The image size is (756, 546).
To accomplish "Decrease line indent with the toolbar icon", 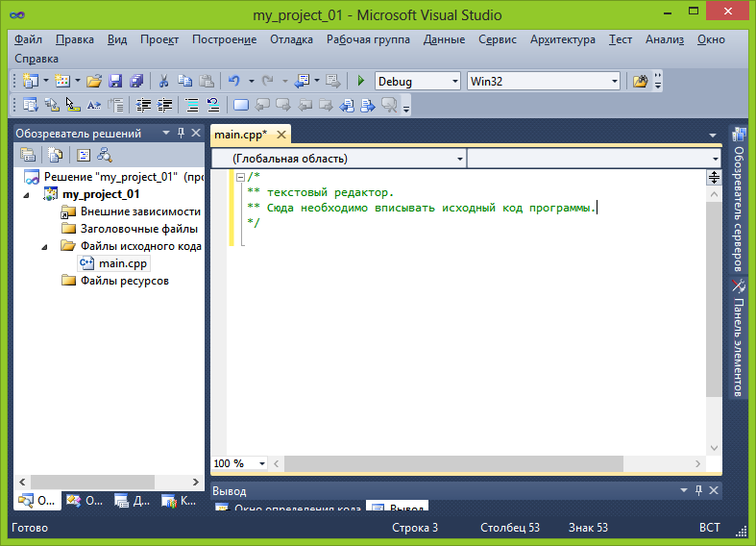I will point(143,105).
